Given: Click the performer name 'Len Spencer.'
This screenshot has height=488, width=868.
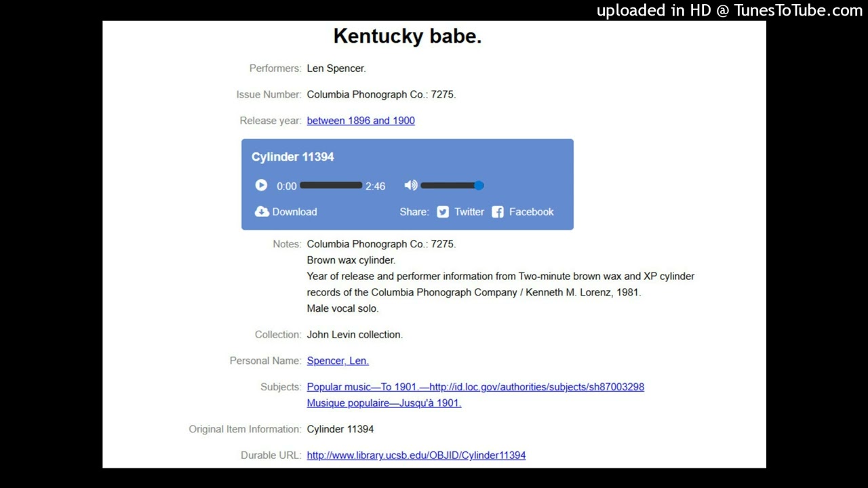Looking at the screenshot, I should pos(336,68).
